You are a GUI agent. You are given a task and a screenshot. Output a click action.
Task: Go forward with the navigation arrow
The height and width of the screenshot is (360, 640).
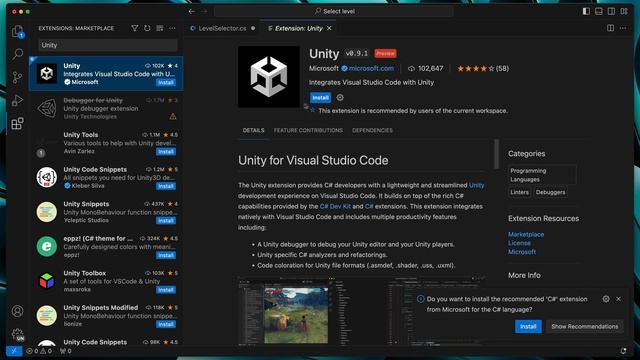coord(204,11)
